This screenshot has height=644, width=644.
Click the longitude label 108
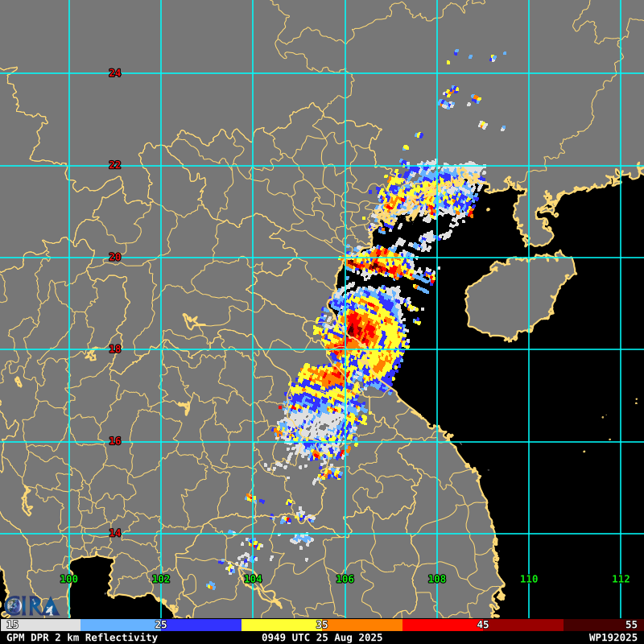pos(437,579)
